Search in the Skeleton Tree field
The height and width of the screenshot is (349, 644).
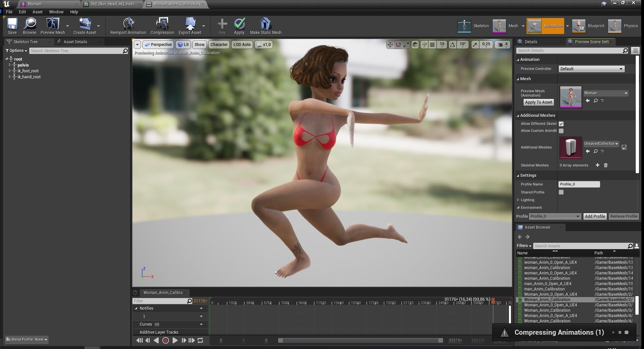point(79,51)
